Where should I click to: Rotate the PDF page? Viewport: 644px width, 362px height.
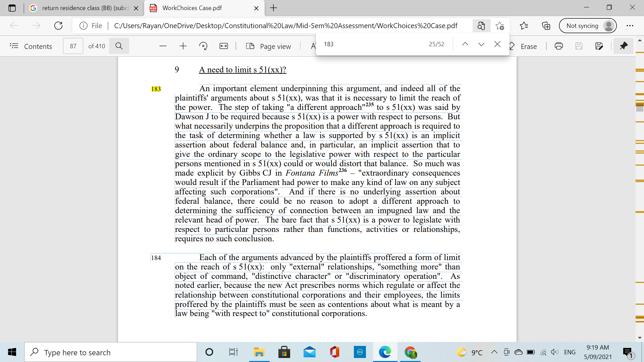[203, 46]
